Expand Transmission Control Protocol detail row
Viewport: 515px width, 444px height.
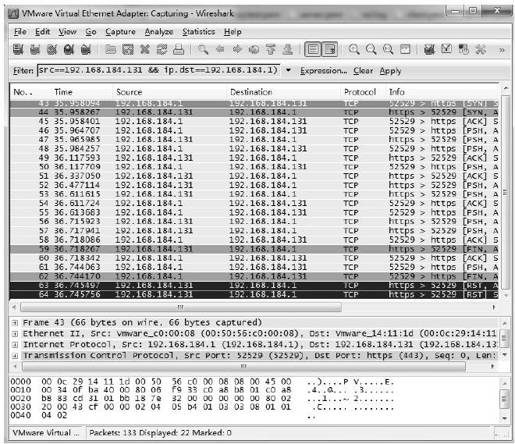(x=15, y=356)
